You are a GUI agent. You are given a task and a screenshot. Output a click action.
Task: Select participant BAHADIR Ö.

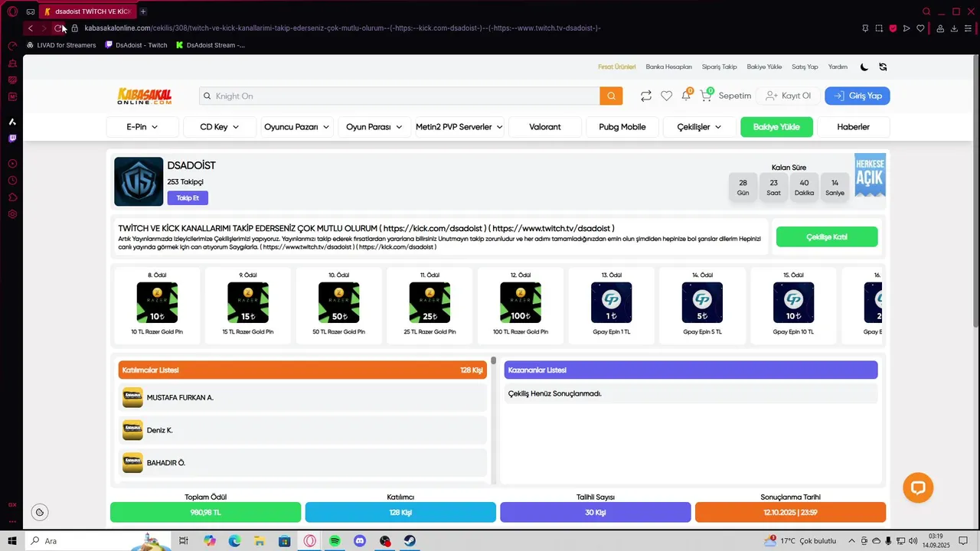[302, 463]
